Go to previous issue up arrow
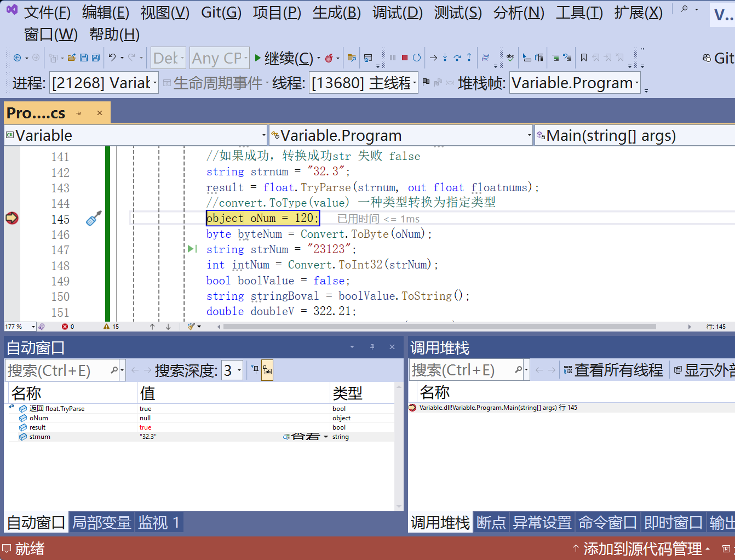The width and height of the screenshot is (735, 560). [152, 327]
